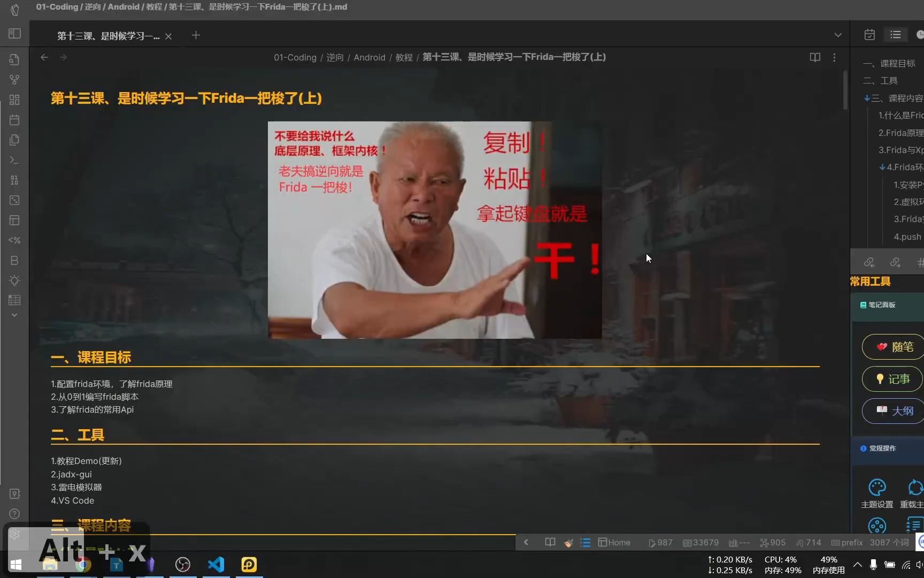Click 教程 in the breadcrumb
The width and height of the screenshot is (924, 578).
pyautogui.click(x=404, y=57)
